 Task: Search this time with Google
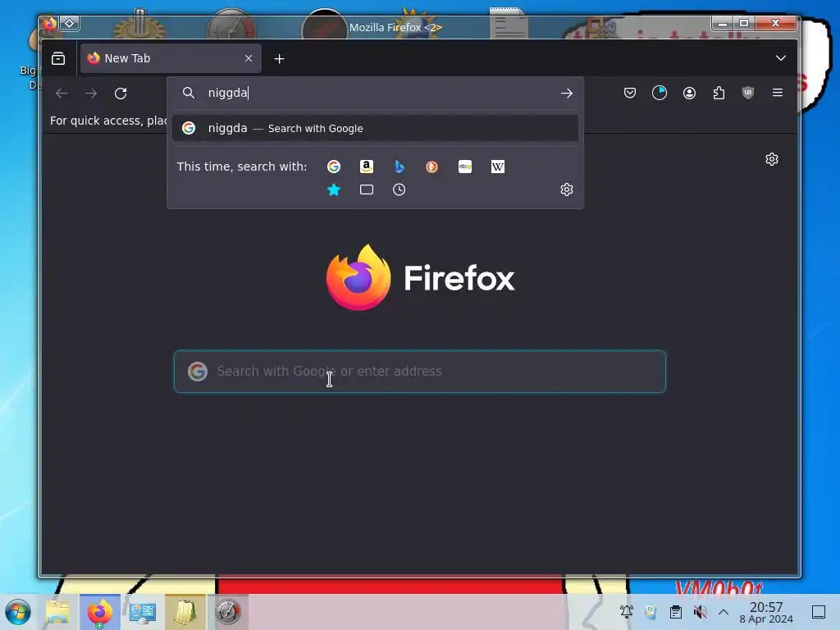(x=334, y=167)
